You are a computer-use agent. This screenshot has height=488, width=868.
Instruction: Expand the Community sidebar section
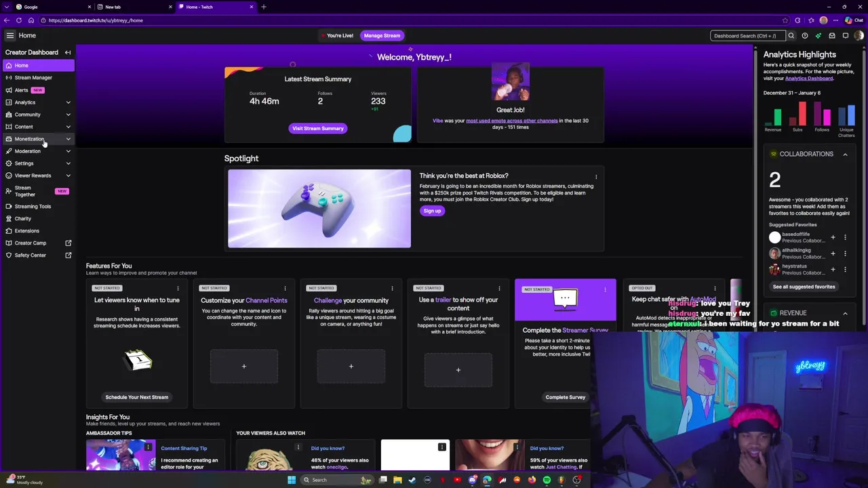38,115
